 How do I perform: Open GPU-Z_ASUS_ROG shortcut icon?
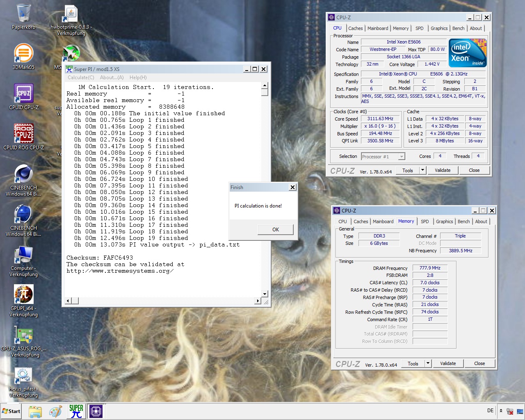point(24,341)
